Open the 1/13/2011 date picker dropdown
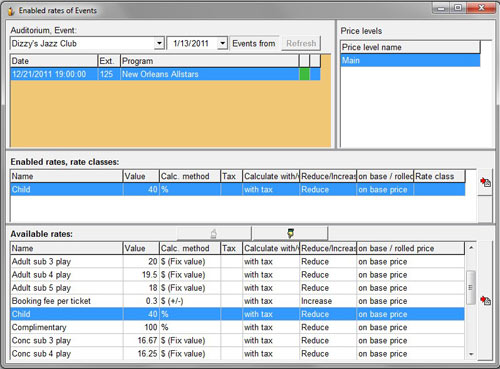Screen dimensions: 500x369 click(x=222, y=43)
